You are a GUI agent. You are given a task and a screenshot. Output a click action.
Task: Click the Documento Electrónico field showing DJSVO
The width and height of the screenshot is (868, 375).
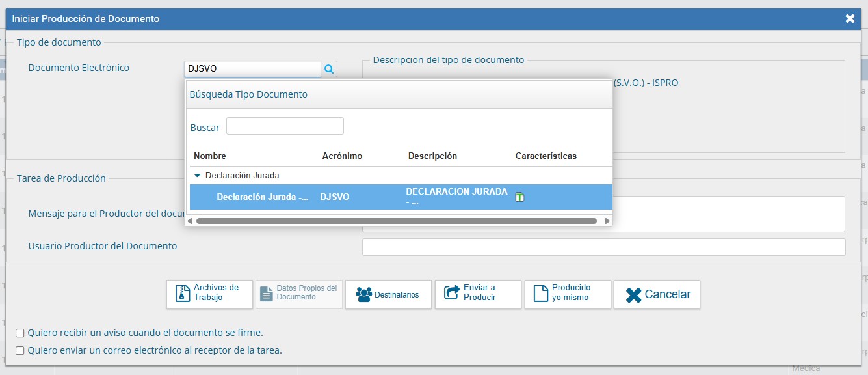(252, 68)
